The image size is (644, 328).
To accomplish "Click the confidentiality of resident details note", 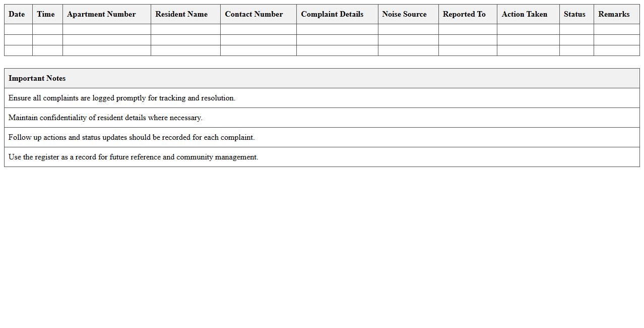I will 105,118.
